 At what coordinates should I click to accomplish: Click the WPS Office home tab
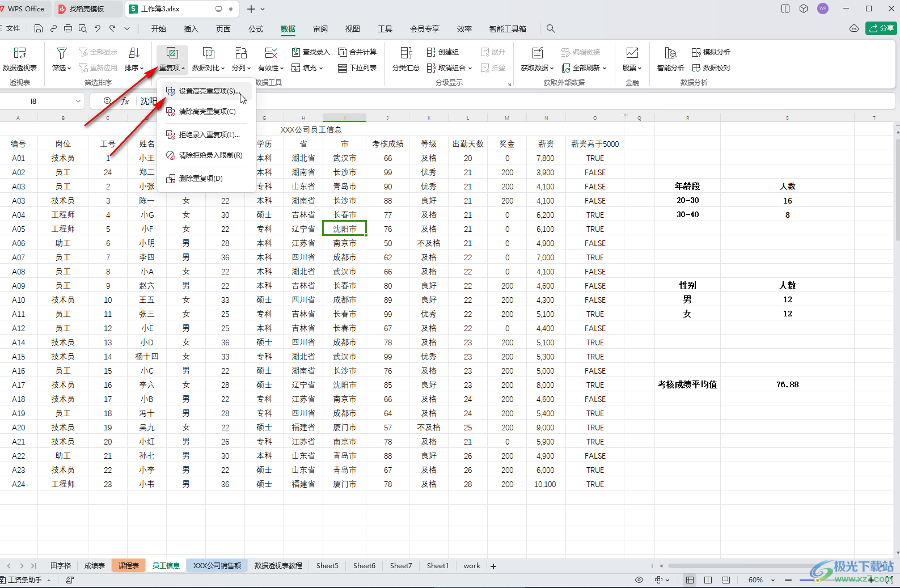26,9
